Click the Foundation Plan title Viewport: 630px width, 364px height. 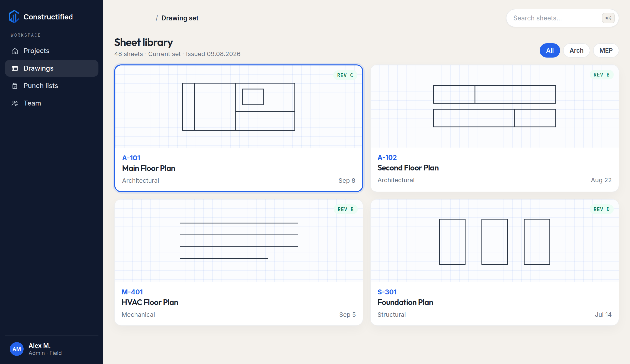[405, 302]
